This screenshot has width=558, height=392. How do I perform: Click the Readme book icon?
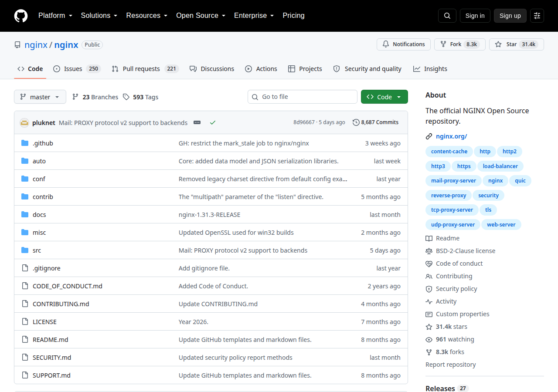tap(429, 238)
